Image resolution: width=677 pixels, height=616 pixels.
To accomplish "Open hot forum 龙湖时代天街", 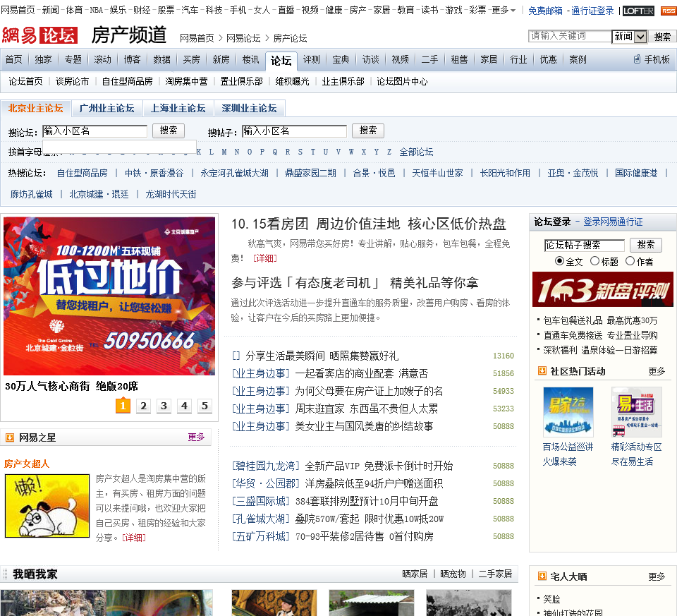I will [x=171, y=194].
